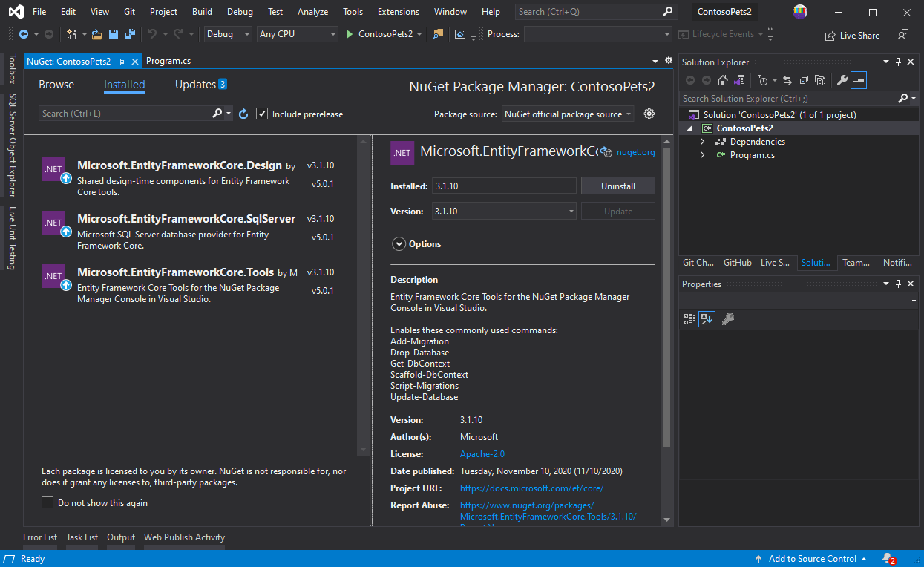The image size is (924, 567).
Task: Click the Solution Explorer Home icon
Action: click(x=722, y=80)
